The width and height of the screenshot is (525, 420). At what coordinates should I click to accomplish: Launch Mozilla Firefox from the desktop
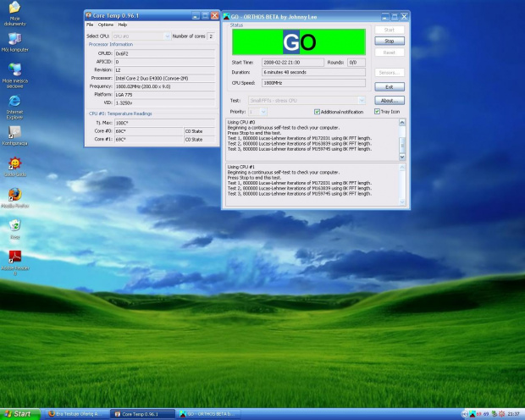click(x=14, y=198)
